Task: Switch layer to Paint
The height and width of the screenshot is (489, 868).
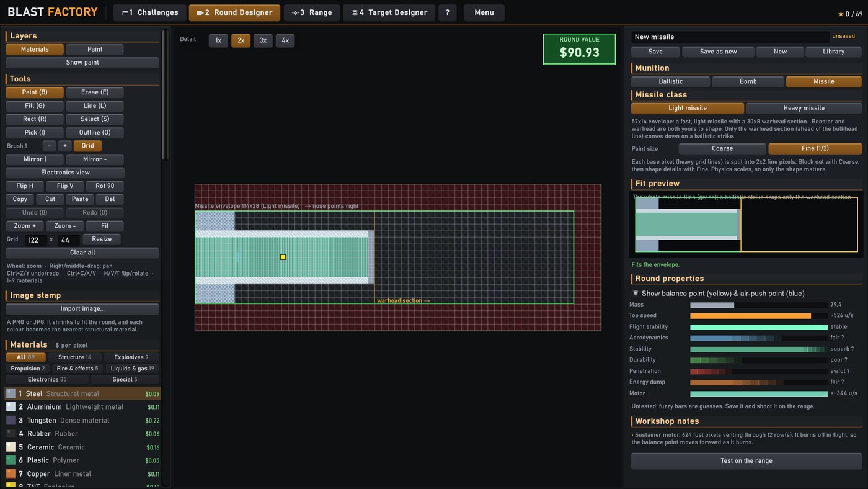Action: pyautogui.click(x=95, y=50)
